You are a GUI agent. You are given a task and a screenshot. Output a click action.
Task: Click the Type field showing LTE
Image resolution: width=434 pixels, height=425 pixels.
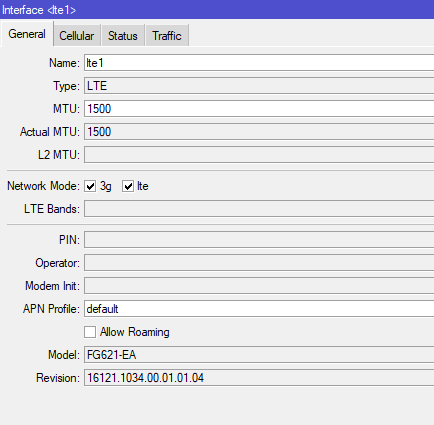point(259,86)
